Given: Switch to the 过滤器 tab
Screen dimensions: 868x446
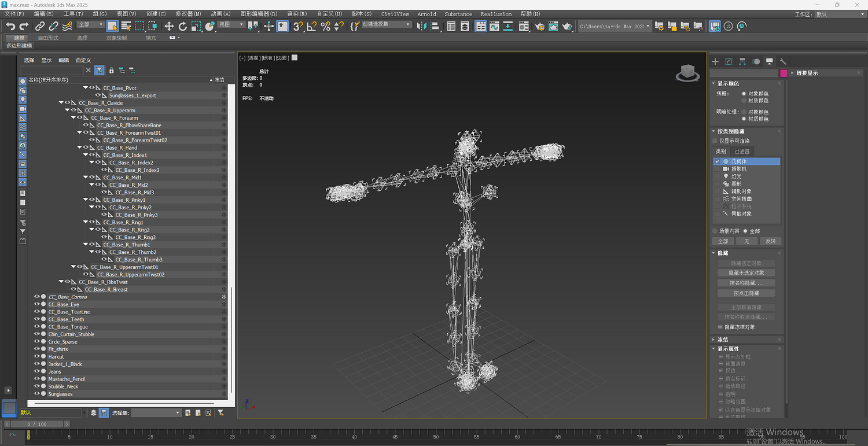Looking at the screenshot, I should [741, 152].
